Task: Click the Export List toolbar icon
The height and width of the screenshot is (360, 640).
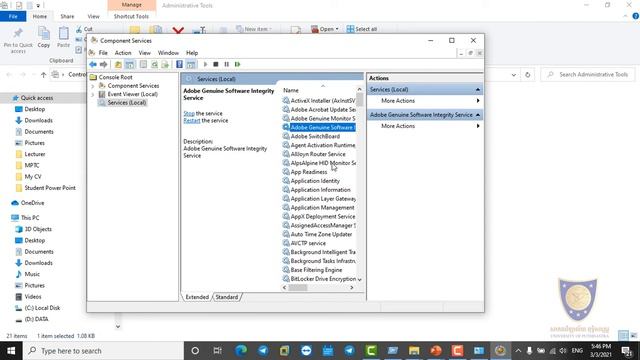Action: pyautogui.click(x=165, y=64)
